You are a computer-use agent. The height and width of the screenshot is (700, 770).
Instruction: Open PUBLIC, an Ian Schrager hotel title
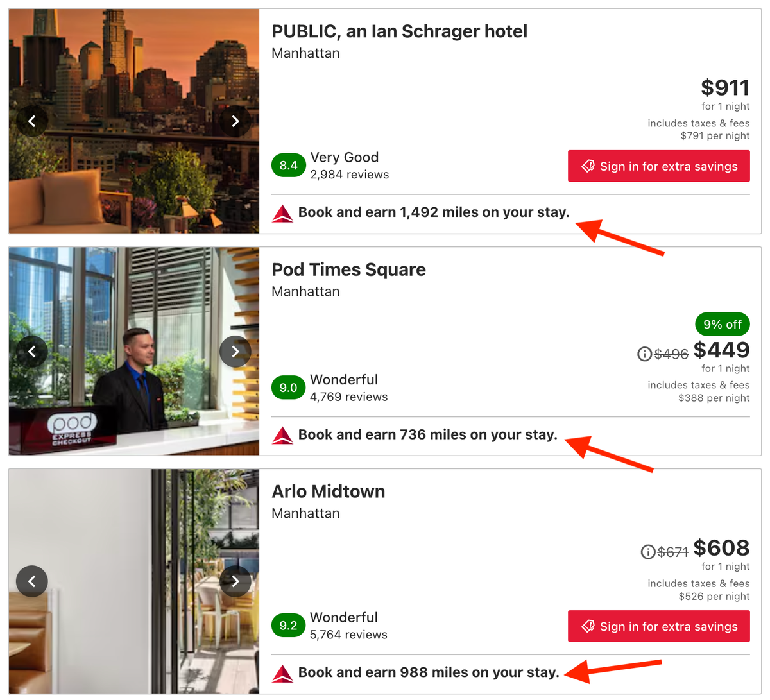click(x=399, y=31)
